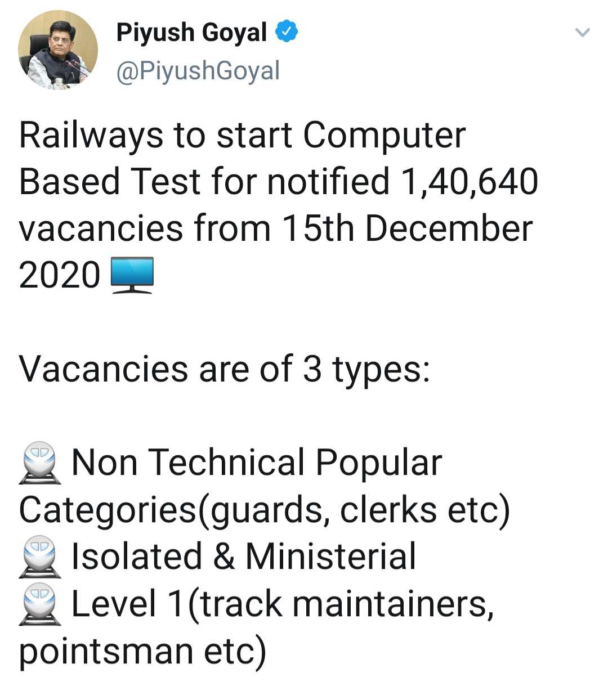Viewport: 608px width, 700px height.
Task: Click 'Categories(guards, clerks etc)' text
Action: tap(264, 510)
